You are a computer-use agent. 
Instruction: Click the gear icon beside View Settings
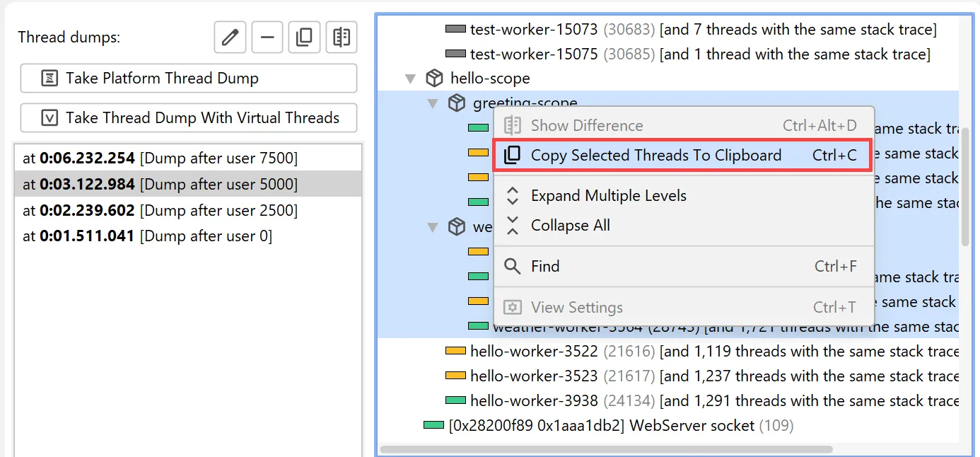[513, 307]
